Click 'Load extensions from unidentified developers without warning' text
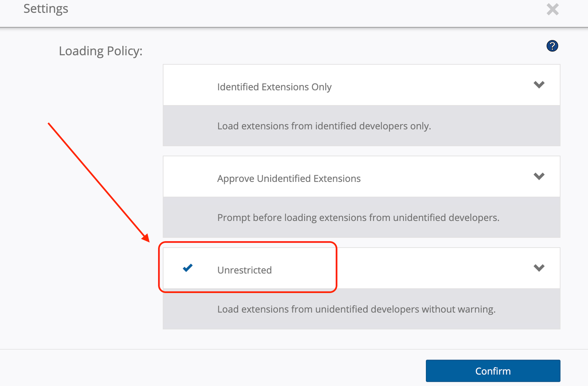The height and width of the screenshot is (386, 588). [356, 309]
